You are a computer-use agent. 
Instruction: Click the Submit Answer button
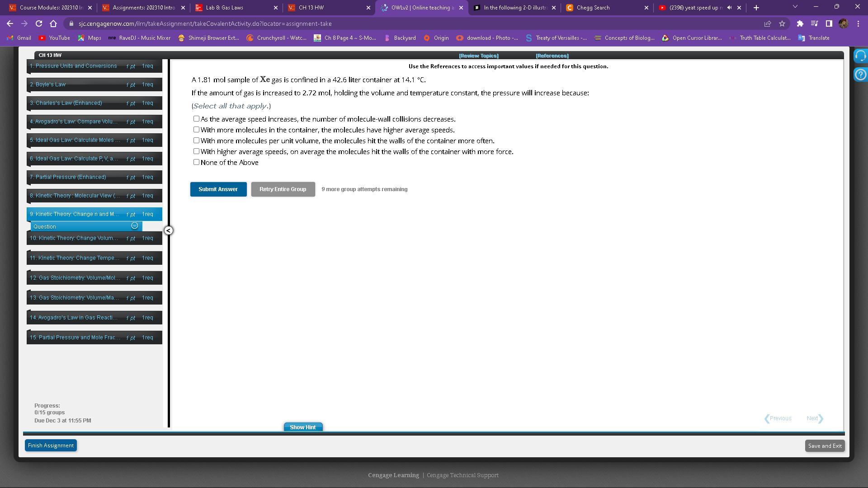218,189
